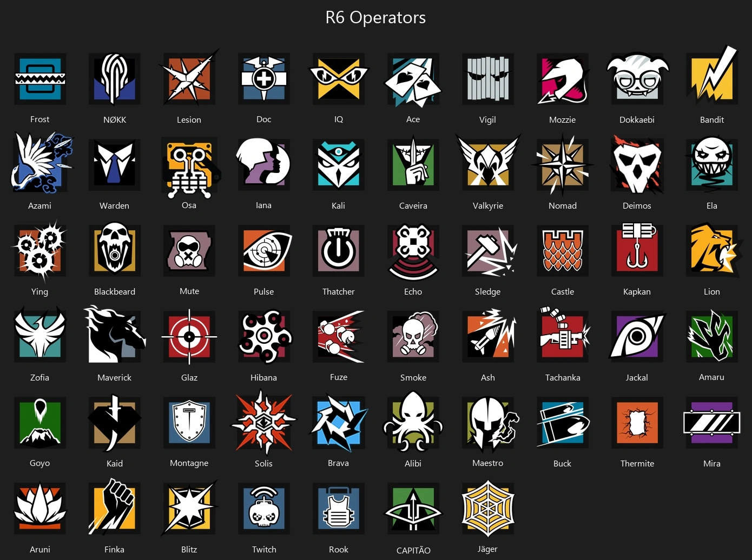752x560 pixels.
Task: Click the R6 Operators title
Action: (375, 17)
